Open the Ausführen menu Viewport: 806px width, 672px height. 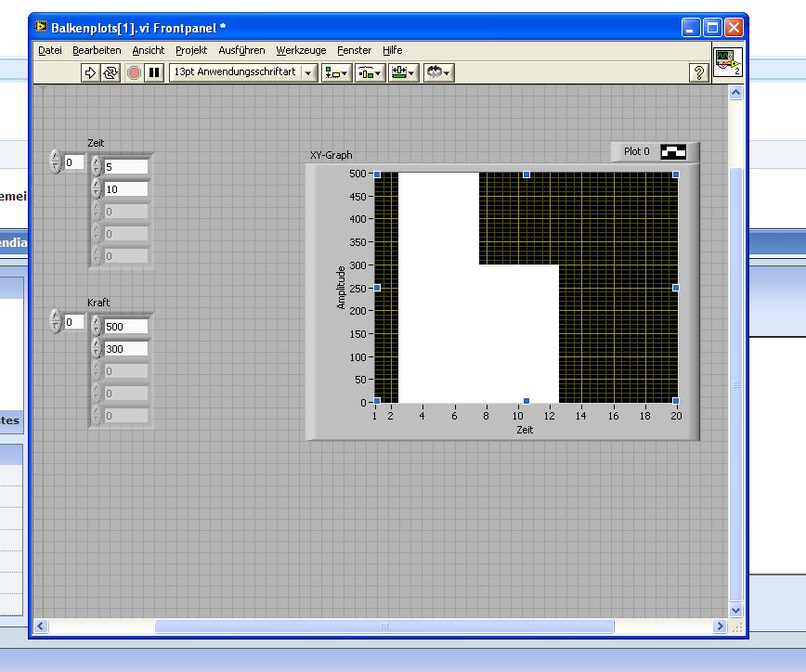point(241,50)
